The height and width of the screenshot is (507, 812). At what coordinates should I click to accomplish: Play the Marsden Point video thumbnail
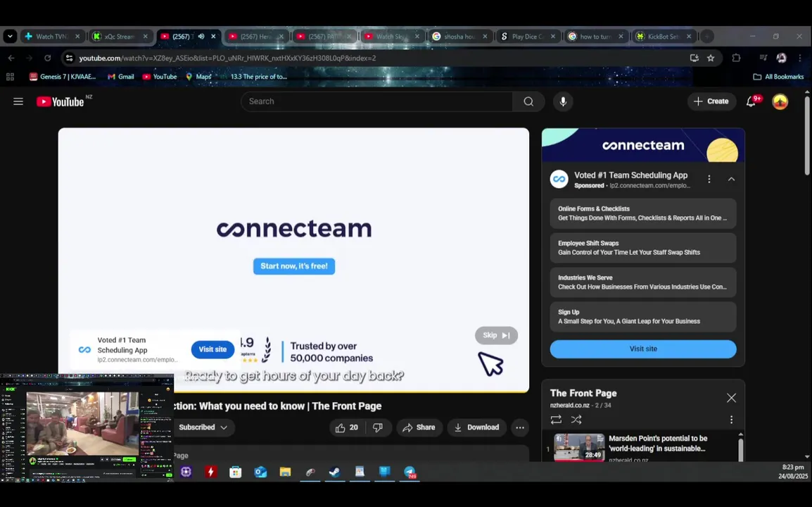[579, 447]
